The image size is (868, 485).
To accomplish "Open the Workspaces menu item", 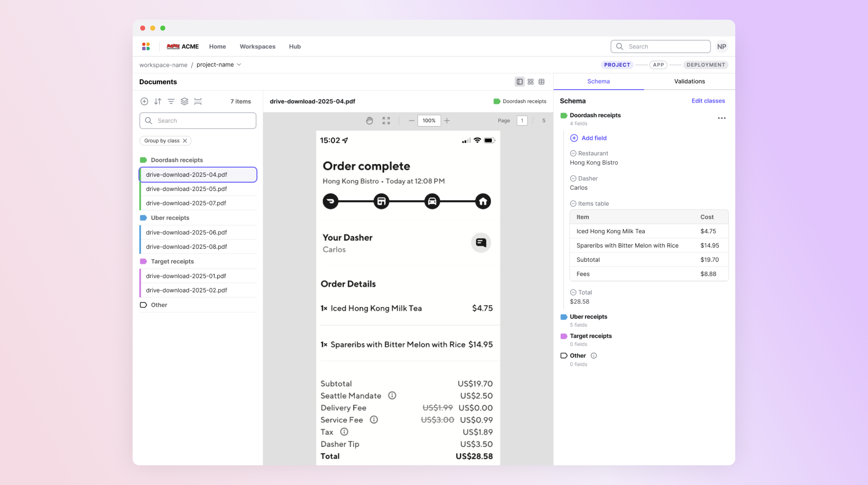I will [257, 47].
